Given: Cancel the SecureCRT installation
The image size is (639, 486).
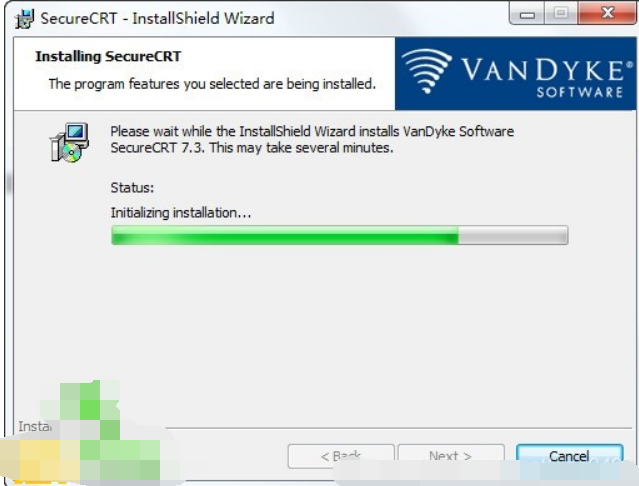Looking at the screenshot, I should coord(569,455).
